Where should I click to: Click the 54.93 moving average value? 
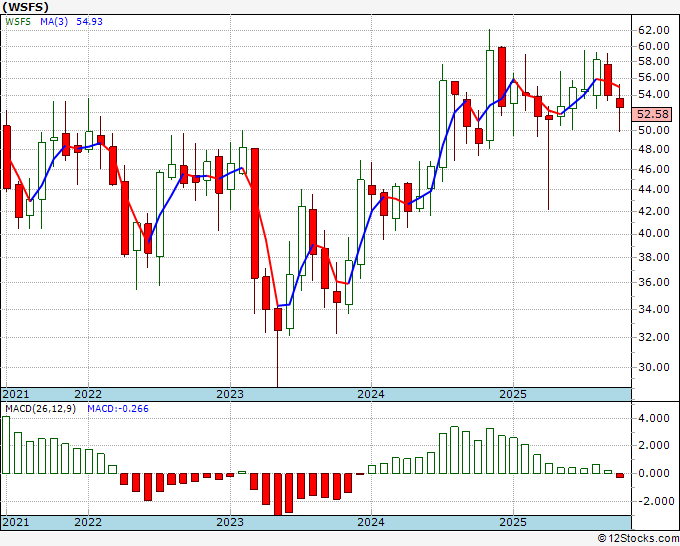[89, 22]
